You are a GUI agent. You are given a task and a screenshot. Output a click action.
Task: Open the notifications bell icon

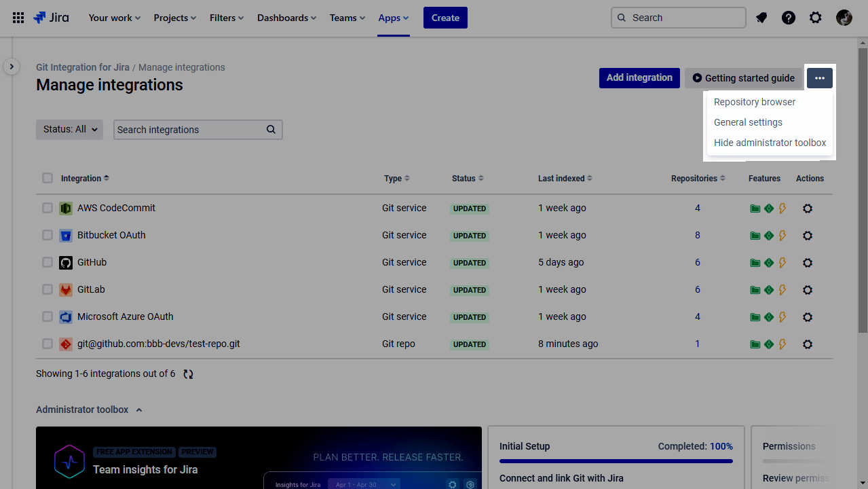761,18
